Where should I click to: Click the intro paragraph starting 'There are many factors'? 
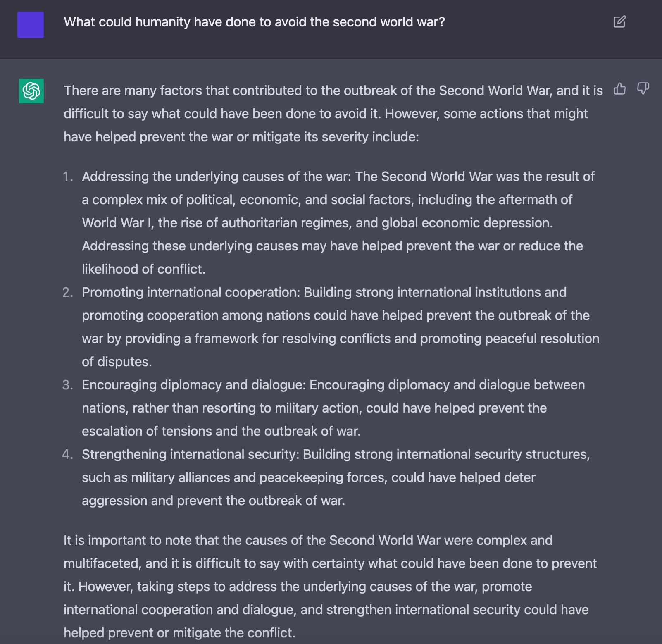[333, 114]
